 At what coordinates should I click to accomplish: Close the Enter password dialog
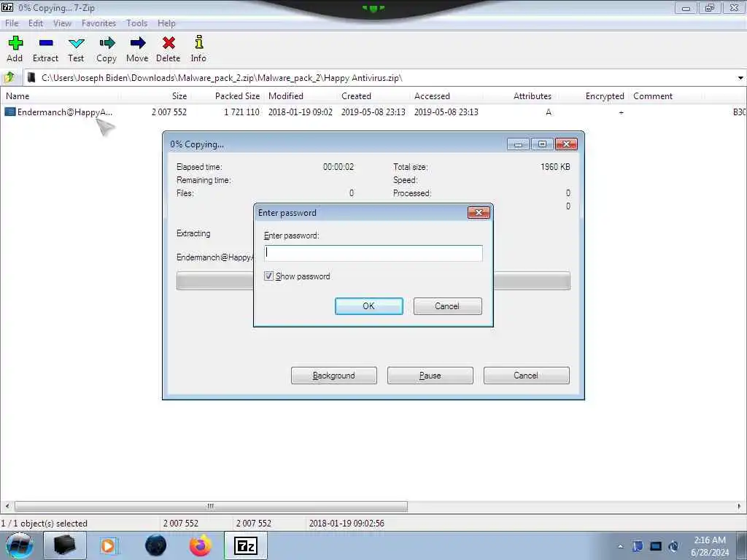pyautogui.click(x=479, y=212)
